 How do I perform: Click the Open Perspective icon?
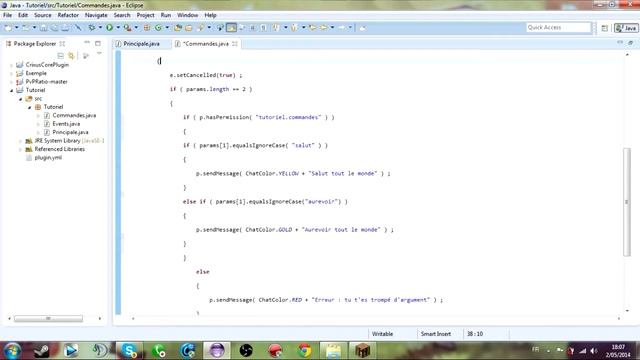click(604, 28)
